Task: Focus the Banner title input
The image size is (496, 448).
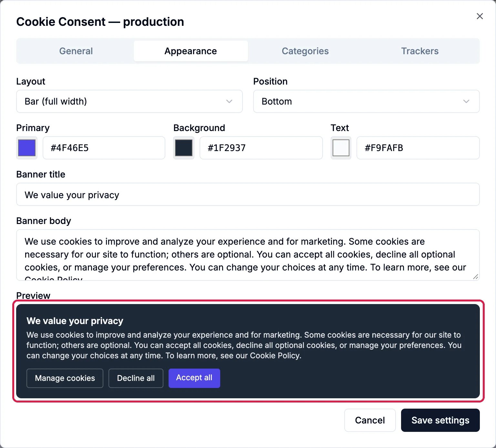Action: coord(248,194)
